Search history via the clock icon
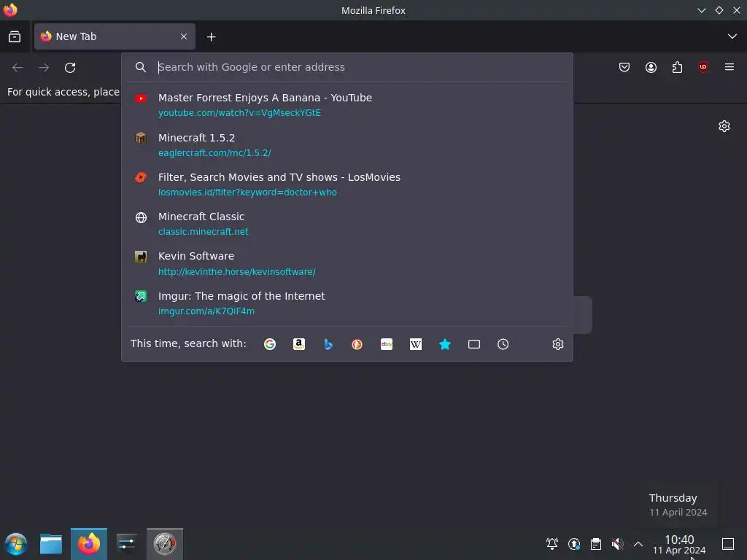 pyautogui.click(x=503, y=344)
